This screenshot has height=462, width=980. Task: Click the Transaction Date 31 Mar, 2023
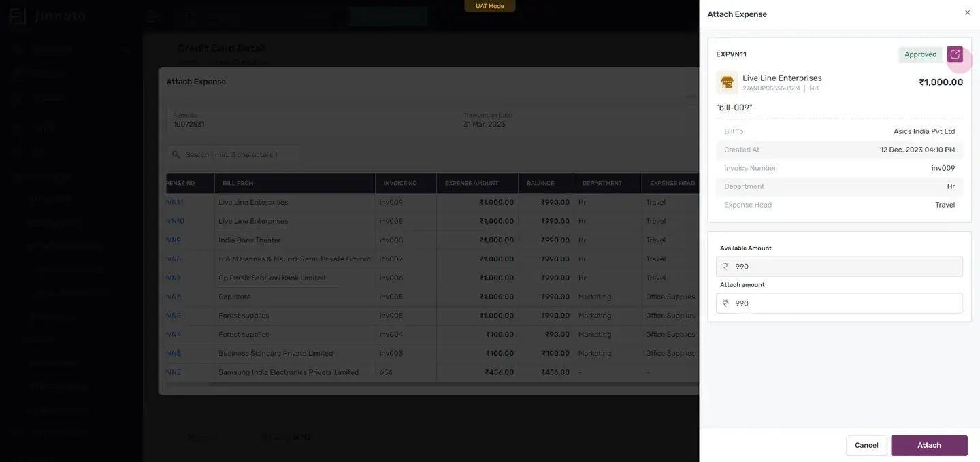485,125
